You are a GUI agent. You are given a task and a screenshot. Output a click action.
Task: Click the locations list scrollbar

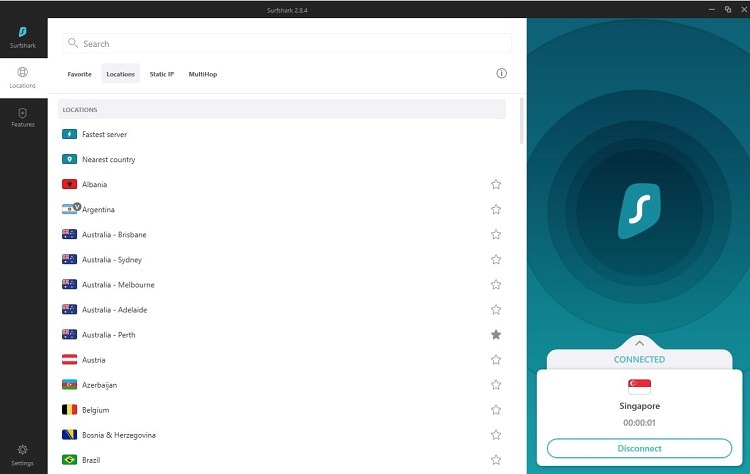point(521,121)
